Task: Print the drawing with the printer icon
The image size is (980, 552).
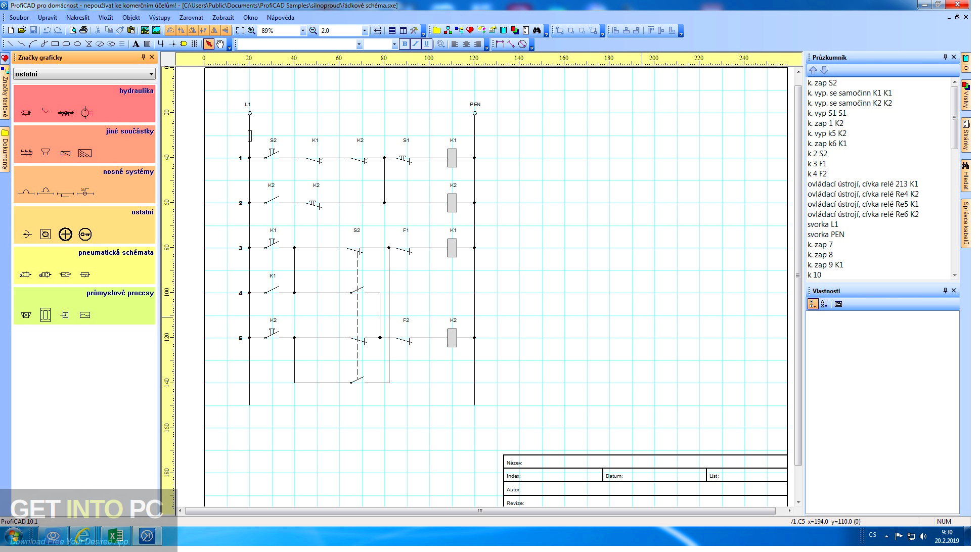Action: point(84,30)
